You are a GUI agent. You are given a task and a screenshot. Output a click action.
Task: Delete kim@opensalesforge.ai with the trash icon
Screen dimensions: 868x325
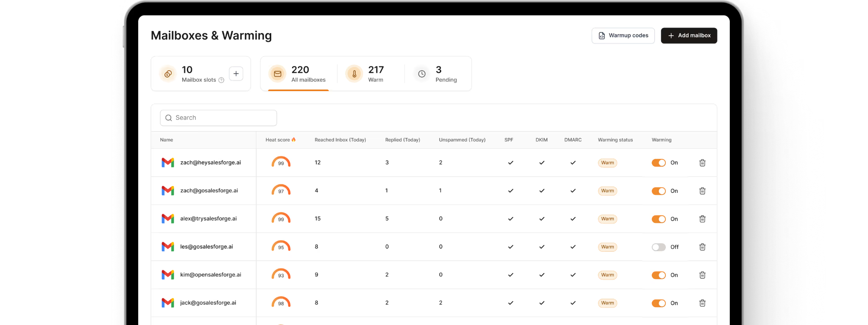tap(702, 275)
